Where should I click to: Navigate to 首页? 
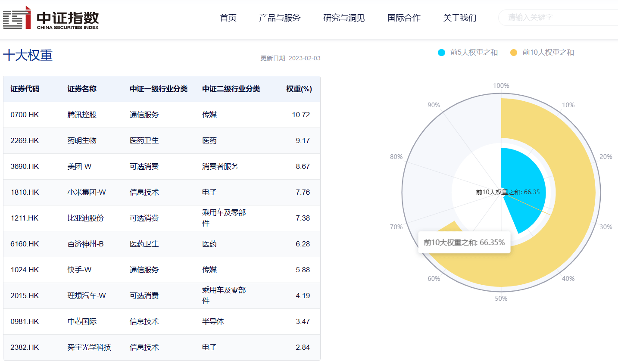(x=228, y=18)
